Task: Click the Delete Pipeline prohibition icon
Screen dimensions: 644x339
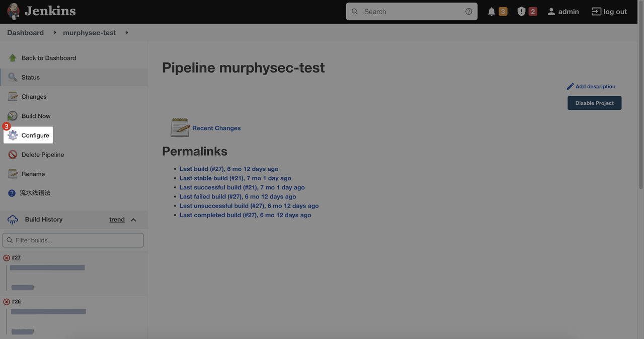Action: tap(13, 155)
